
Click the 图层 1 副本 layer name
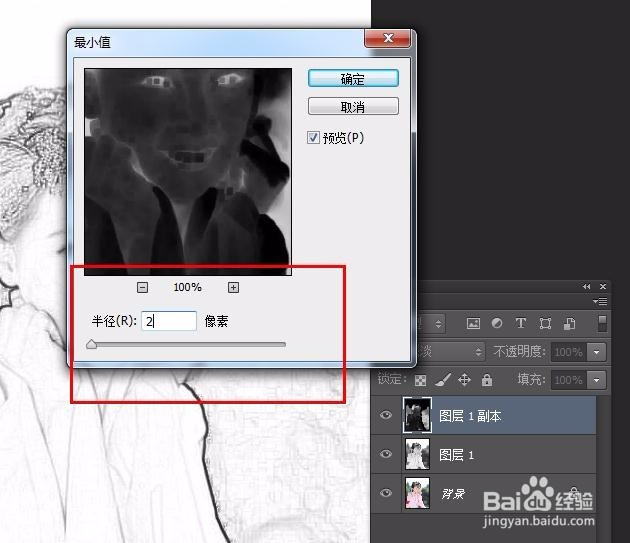click(470, 416)
